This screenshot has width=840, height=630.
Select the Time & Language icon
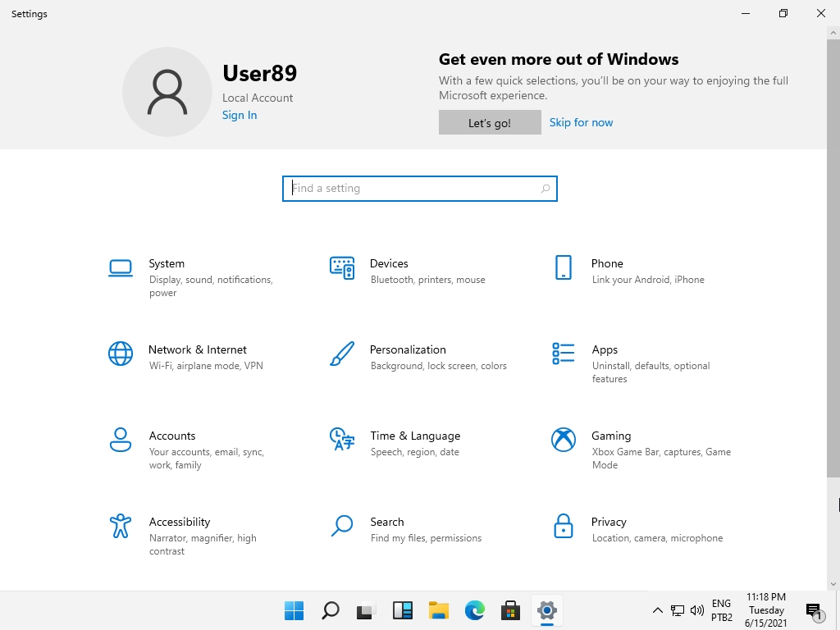click(342, 439)
